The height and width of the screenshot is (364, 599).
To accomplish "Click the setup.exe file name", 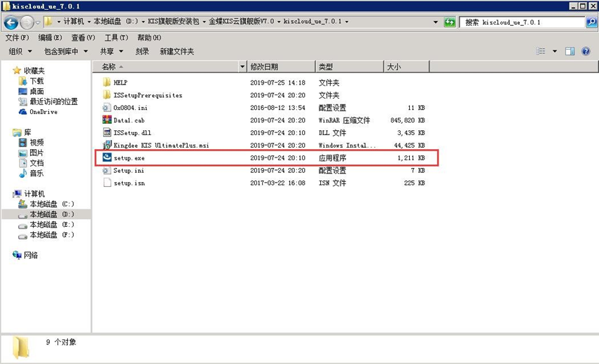I will [x=129, y=158].
